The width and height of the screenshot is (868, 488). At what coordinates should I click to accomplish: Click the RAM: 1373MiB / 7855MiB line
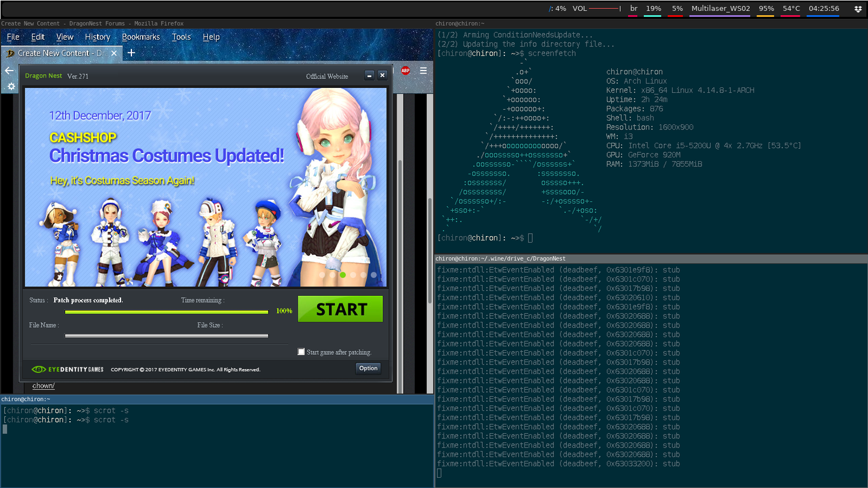point(654,164)
